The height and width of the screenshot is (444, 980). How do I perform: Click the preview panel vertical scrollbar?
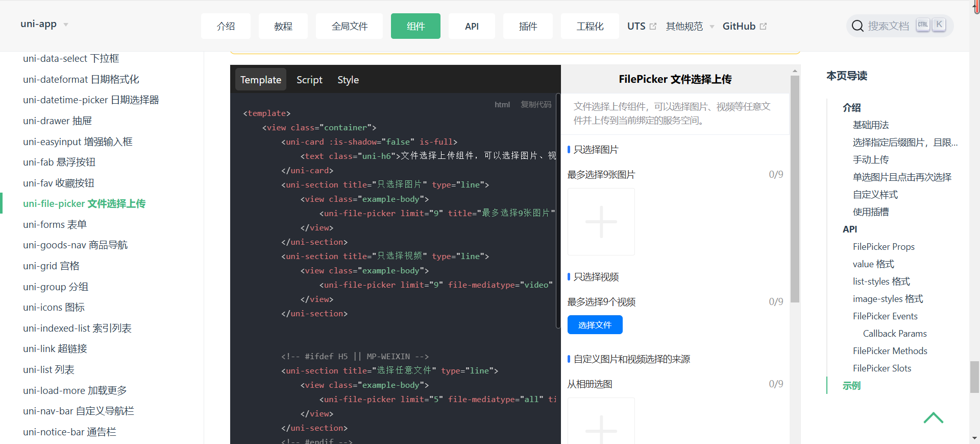tap(795, 189)
